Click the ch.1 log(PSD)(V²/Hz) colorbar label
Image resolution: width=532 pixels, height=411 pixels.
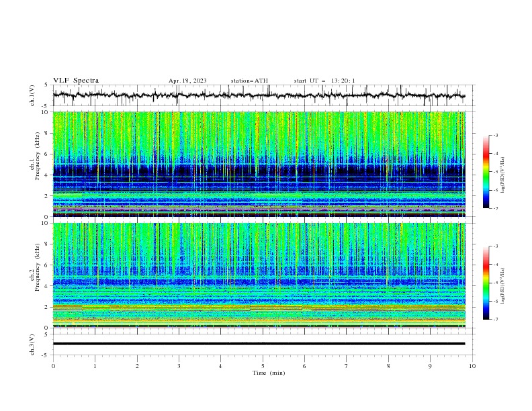point(503,175)
